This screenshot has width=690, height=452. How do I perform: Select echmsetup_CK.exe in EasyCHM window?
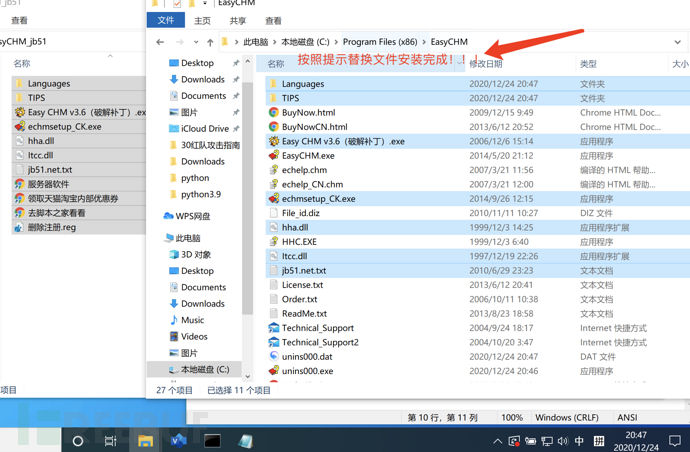[318, 198]
